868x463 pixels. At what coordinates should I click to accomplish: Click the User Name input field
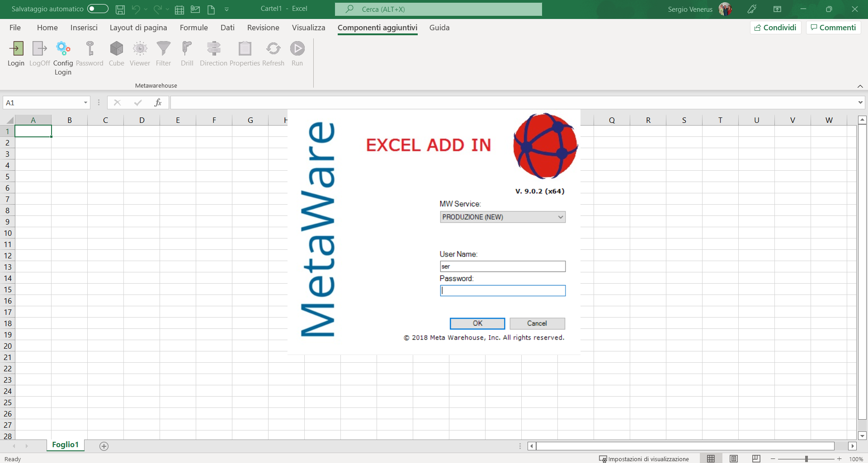[503, 267]
